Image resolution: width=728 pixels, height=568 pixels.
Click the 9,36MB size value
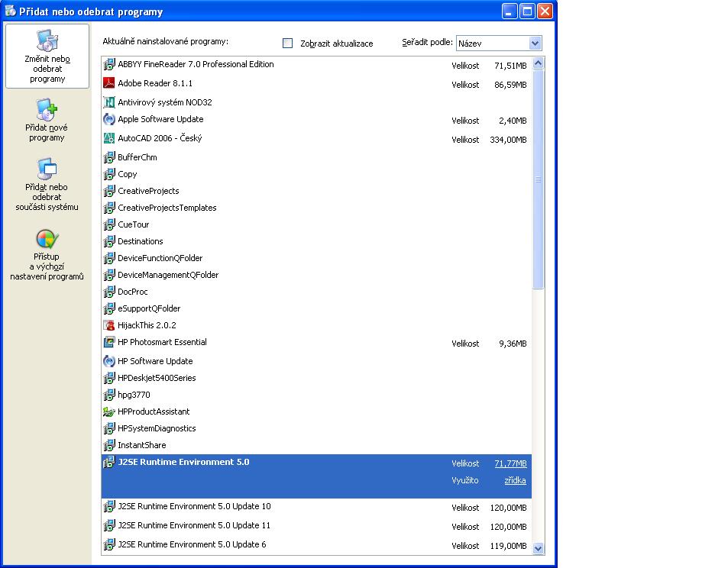(513, 344)
